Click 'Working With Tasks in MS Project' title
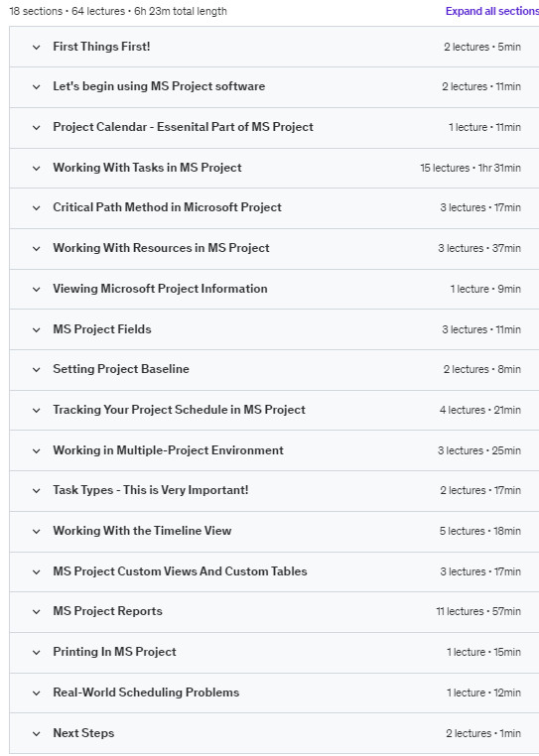Image resolution: width=539 pixels, height=756 pixels. [x=147, y=168]
